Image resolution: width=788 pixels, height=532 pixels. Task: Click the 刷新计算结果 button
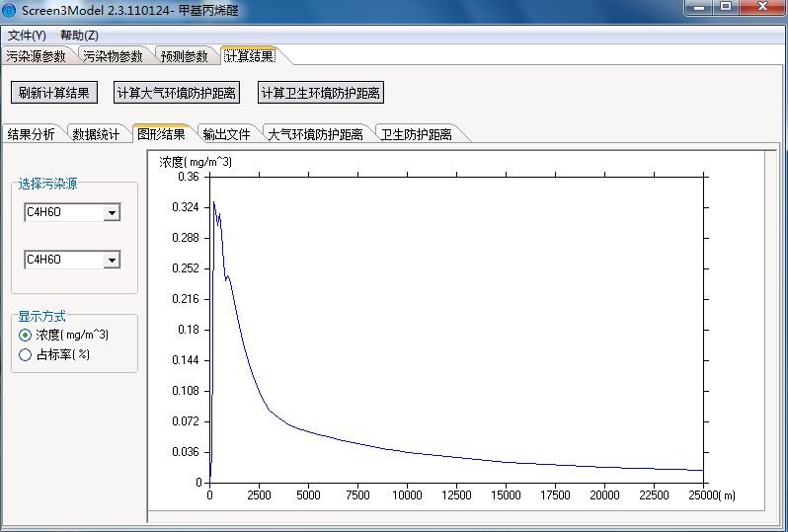click(54, 93)
